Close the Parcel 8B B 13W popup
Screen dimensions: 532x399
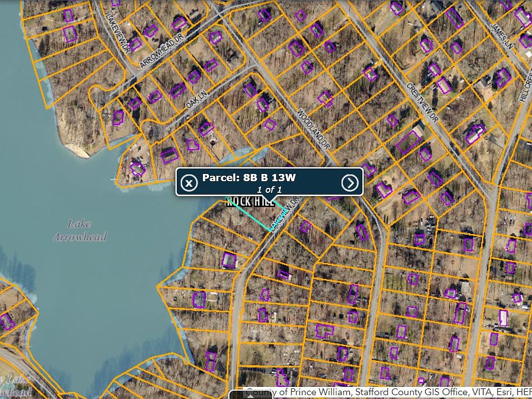click(x=189, y=182)
